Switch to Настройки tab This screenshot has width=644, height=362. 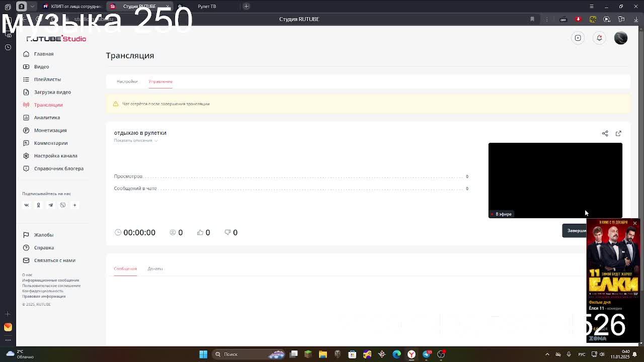coord(127,81)
